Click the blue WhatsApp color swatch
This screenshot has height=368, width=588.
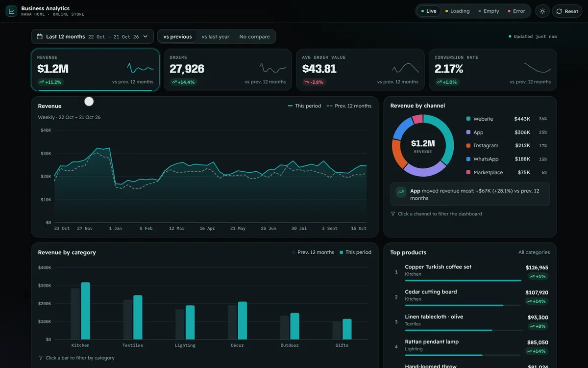tap(468, 159)
